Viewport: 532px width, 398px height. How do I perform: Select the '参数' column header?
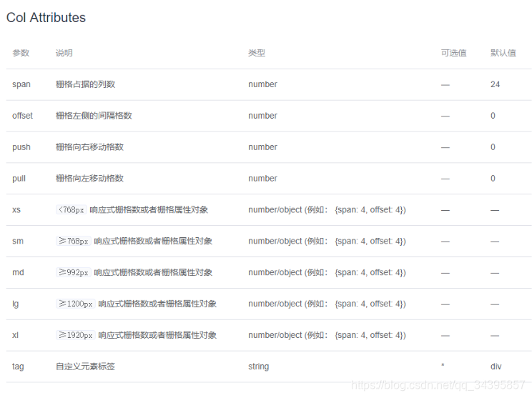21,53
